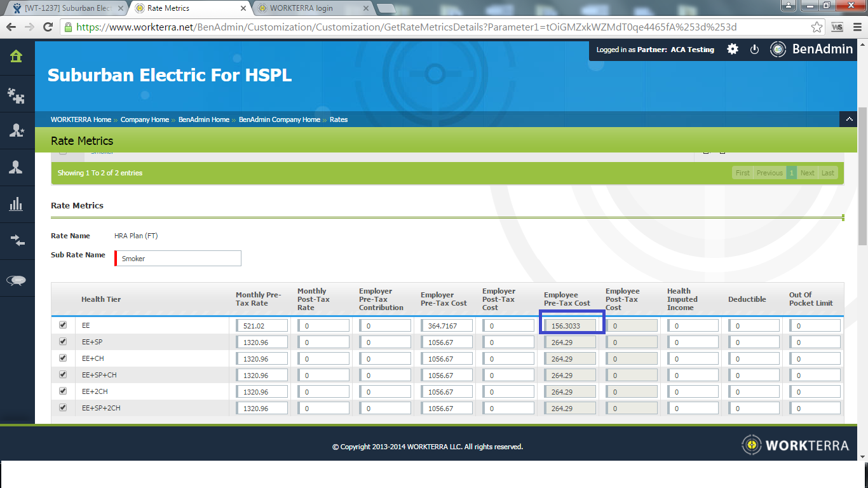Toggle the EE+SP+2CH tier checkbox
The height and width of the screenshot is (488, 868).
(x=62, y=407)
